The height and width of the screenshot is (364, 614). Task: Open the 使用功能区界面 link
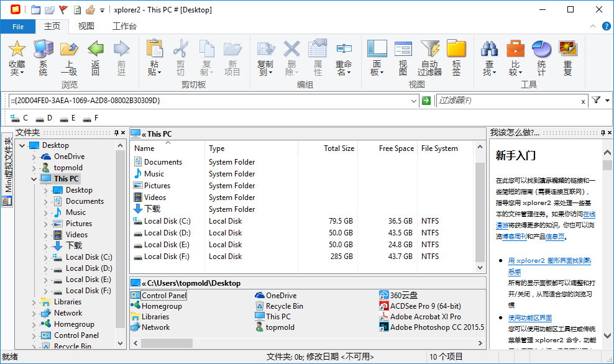(x=530, y=318)
